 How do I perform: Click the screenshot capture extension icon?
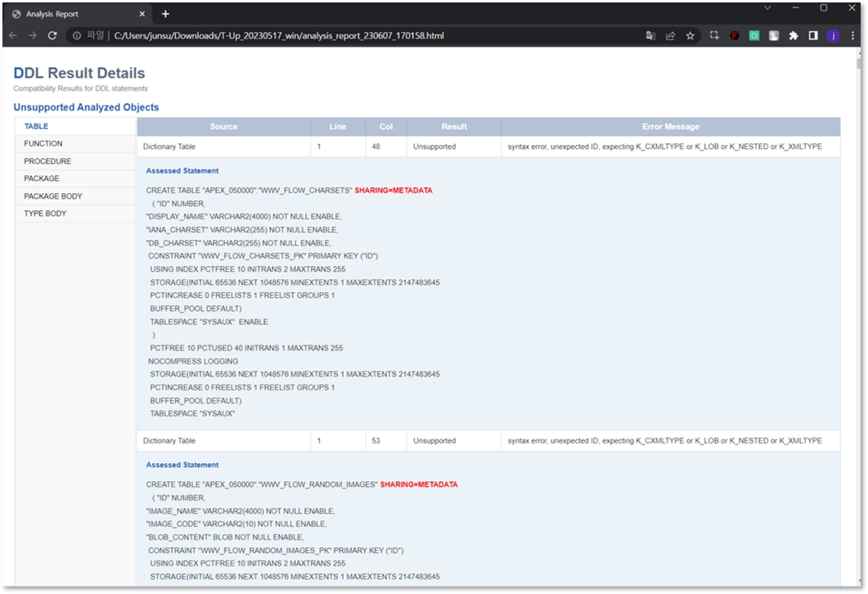click(714, 36)
